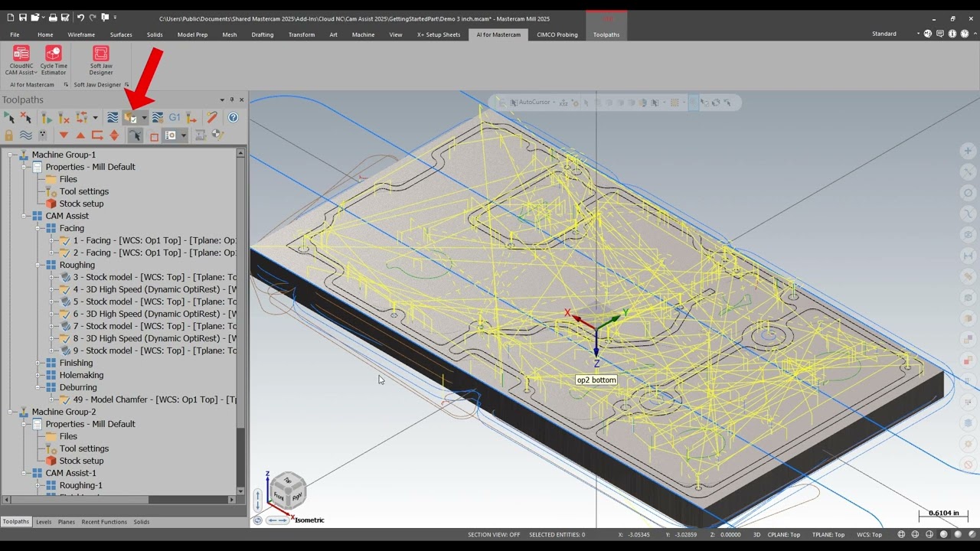Toggle 3D mode in status bar

[756, 535]
